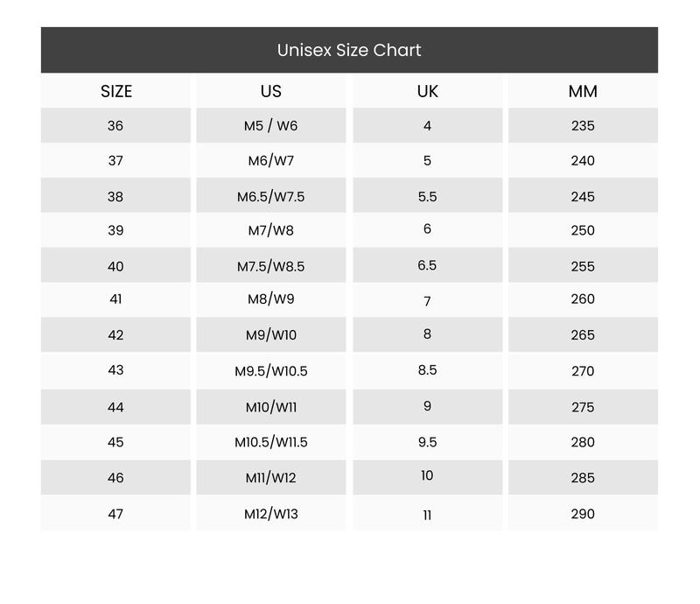The height and width of the screenshot is (604, 700).
Task: Select size 43 row label
Action: (x=115, y=369)
